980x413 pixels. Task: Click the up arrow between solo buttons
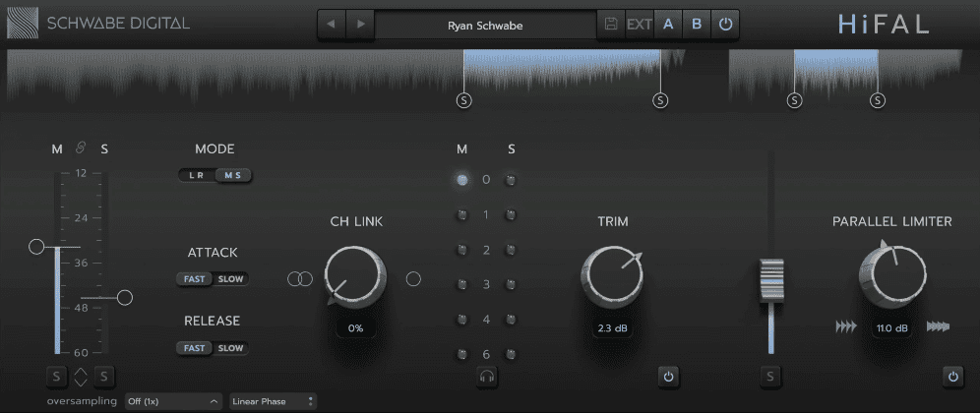(x=81, y=372)
